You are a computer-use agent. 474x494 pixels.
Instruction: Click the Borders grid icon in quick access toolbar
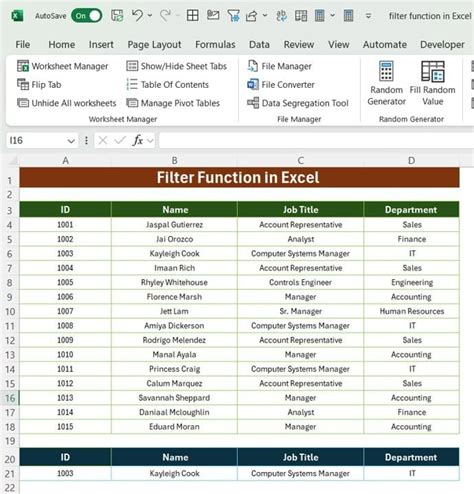[x=193, y=15]
